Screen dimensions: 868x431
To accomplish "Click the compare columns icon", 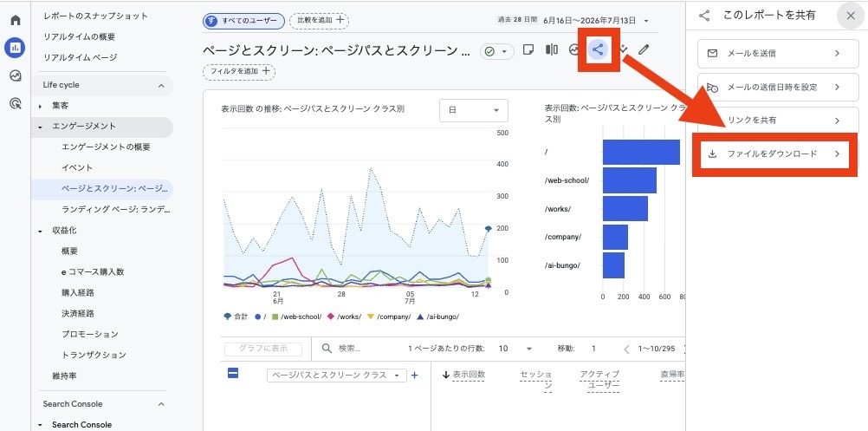I will point(551,49).
